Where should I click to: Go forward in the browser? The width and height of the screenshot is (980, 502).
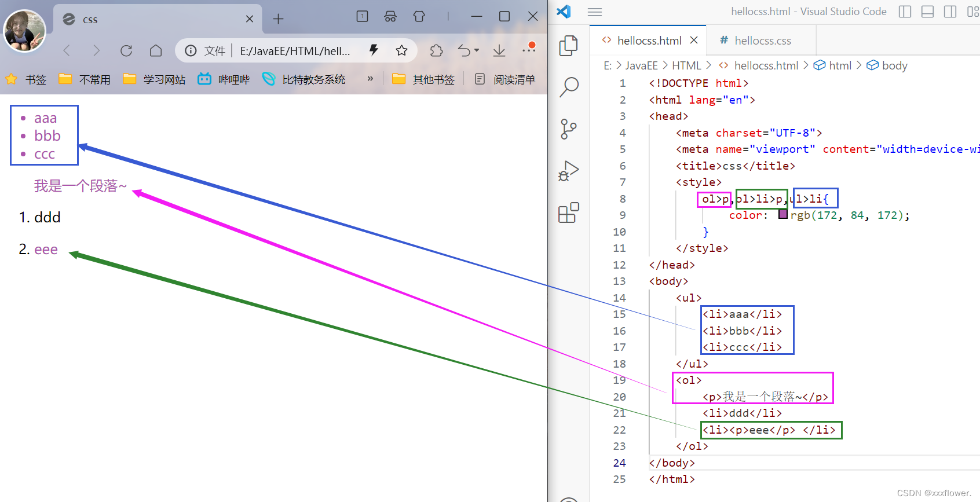pos(96,51)
